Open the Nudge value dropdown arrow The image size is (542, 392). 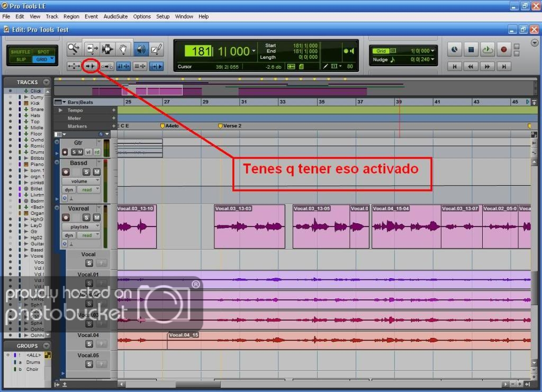tap(432, 59)
